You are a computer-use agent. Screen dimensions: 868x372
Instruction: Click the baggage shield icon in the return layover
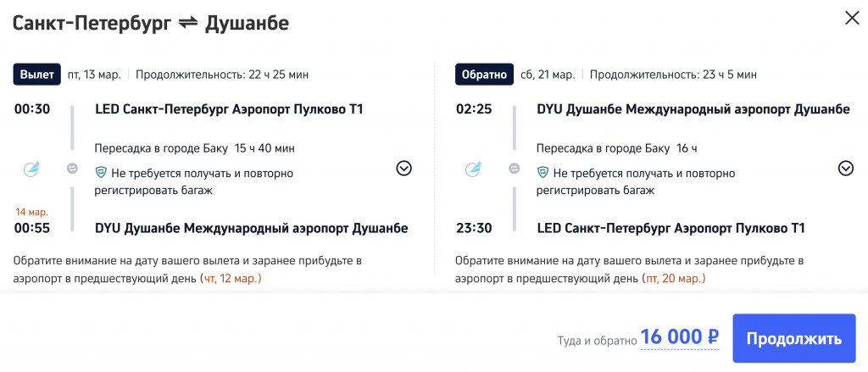click(x=542, y=173)
